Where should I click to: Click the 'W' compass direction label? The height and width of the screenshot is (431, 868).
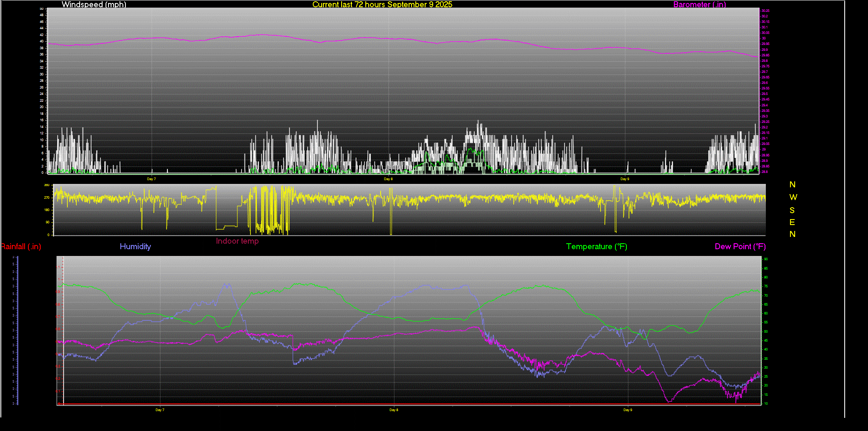point(793,197)
